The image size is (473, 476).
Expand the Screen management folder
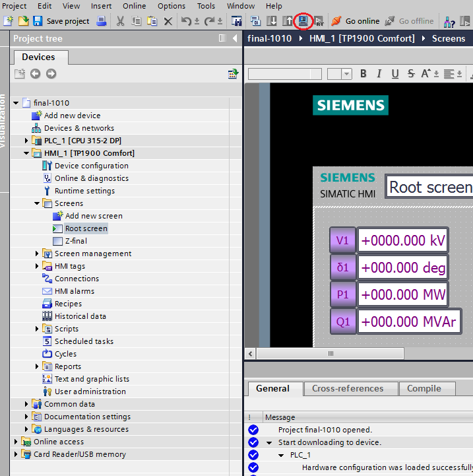(x=37, y=253)
